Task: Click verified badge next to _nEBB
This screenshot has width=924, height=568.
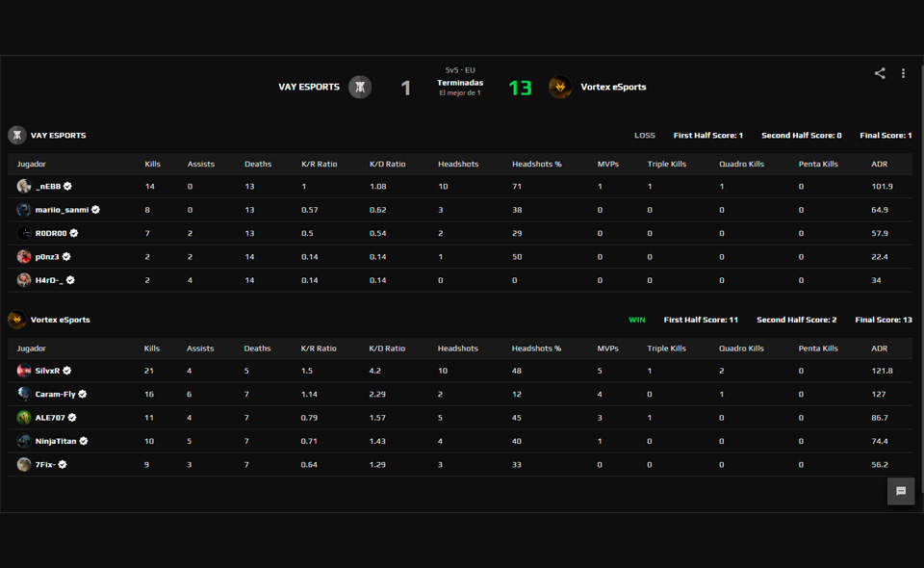Action: (x=67, y=186)
